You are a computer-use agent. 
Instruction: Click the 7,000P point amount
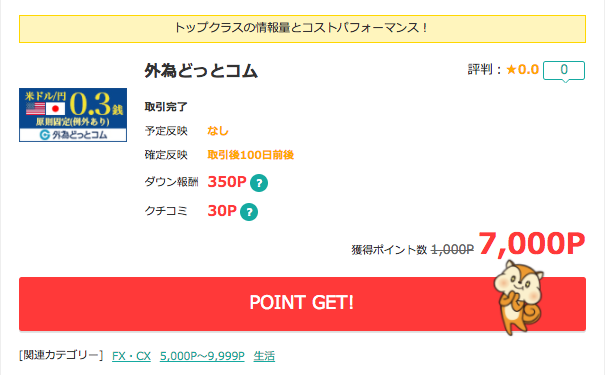[x=532, y=244]
